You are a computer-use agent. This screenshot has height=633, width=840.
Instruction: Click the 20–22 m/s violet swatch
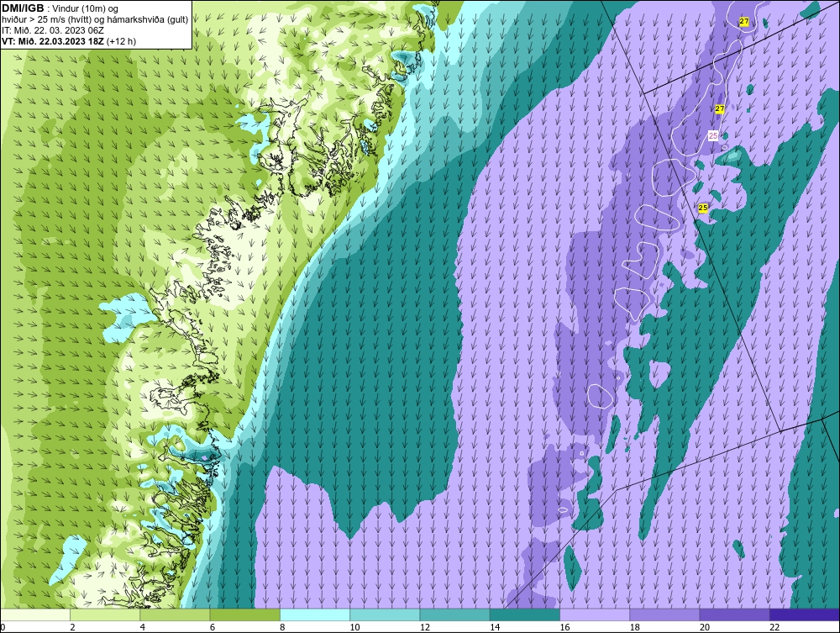click(x=734, y=615)
